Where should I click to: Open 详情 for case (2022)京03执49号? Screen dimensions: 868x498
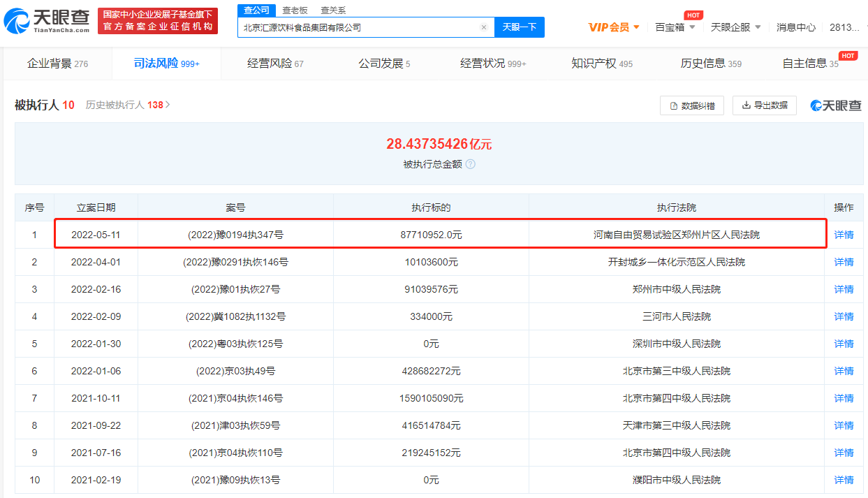pos(844,371)
